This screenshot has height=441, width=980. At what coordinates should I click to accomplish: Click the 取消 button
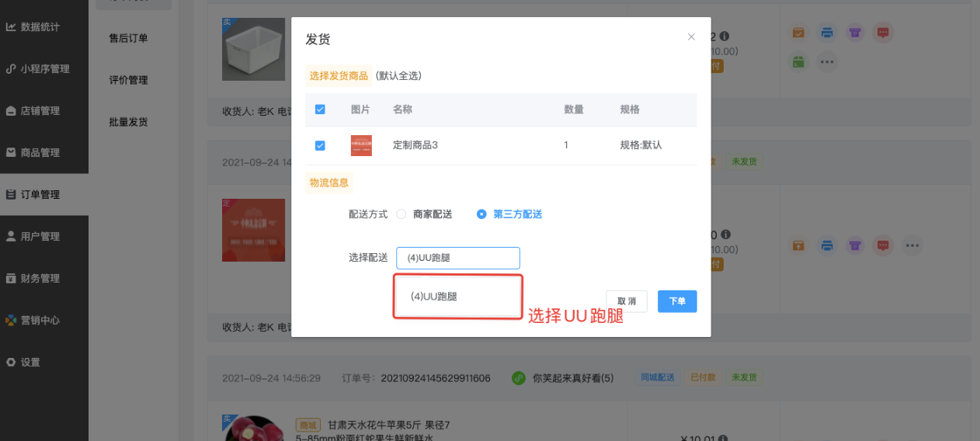627,301
